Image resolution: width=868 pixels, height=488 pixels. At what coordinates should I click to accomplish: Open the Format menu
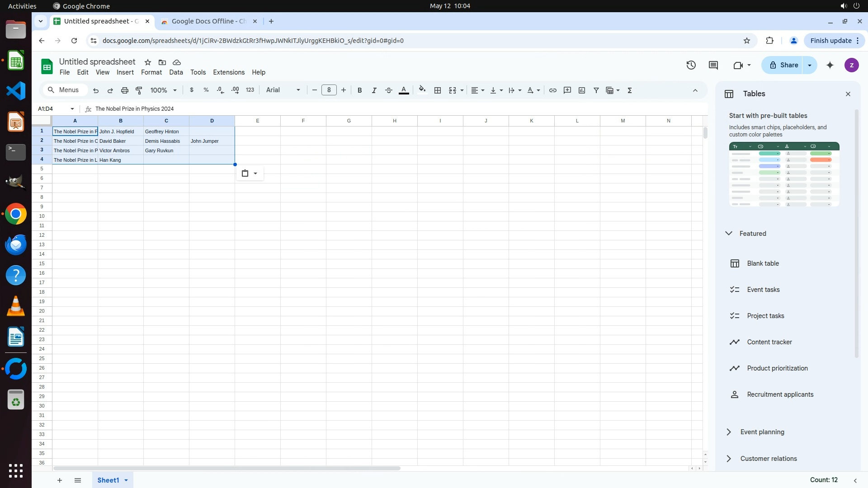[151, 72]
